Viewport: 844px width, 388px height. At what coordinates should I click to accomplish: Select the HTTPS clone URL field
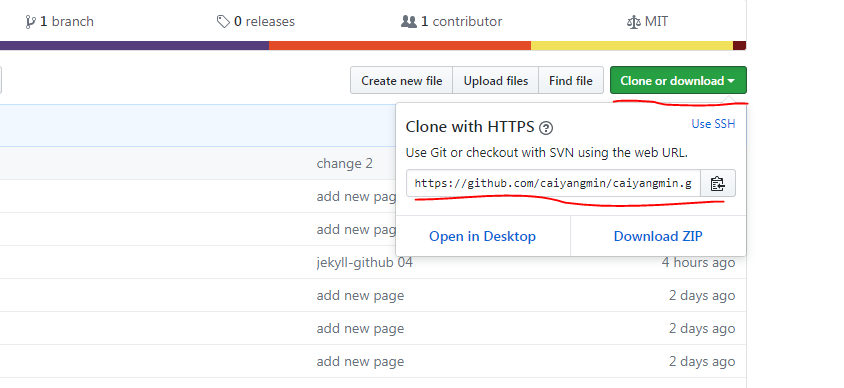[553, 184]
